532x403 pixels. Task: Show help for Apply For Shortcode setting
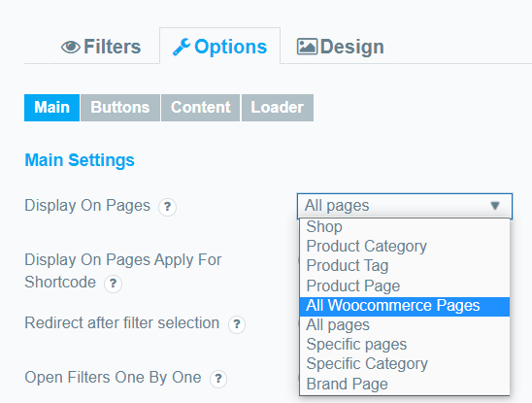[x=113, y=284]
